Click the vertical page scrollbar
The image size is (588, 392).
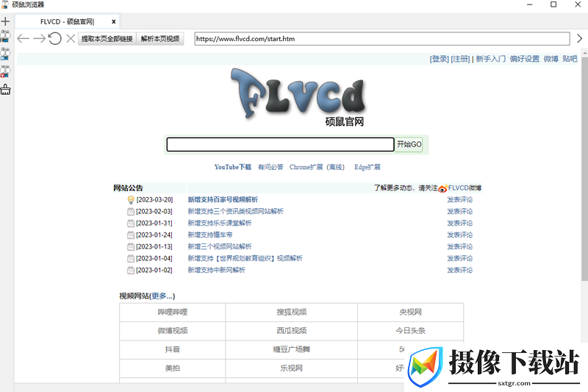click(x=584, y=169)
